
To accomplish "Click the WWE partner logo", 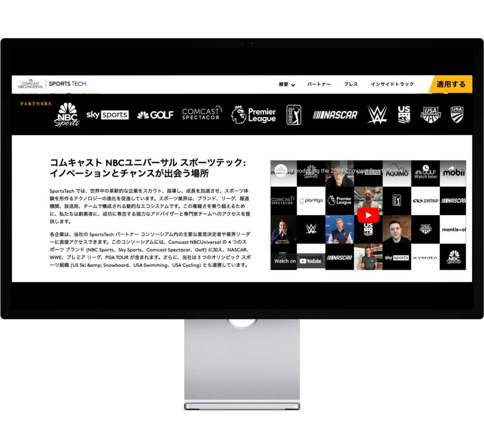I will tap(377, 115).
